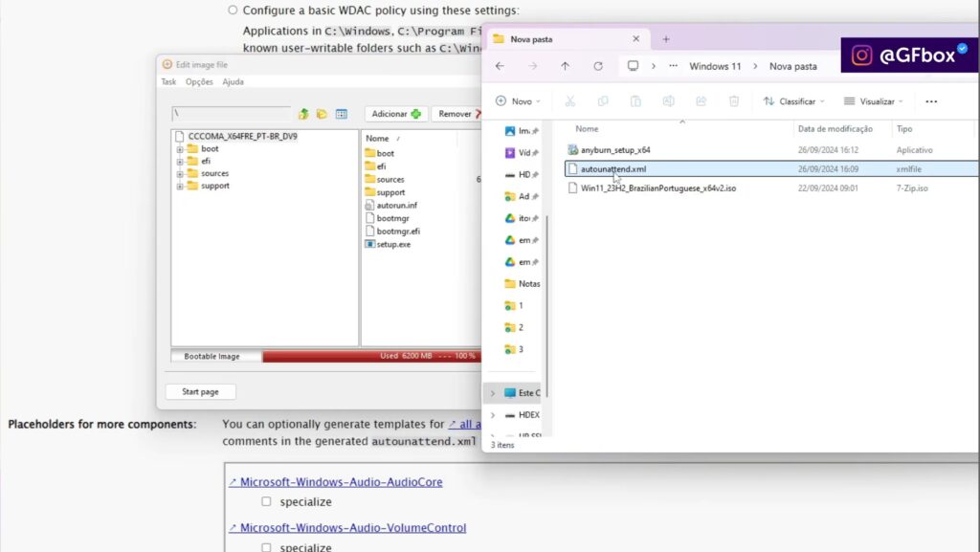The width and height of the screenshot is (980, 552).
Task: Go up one folder level in File Explorer
Action: 565,66
